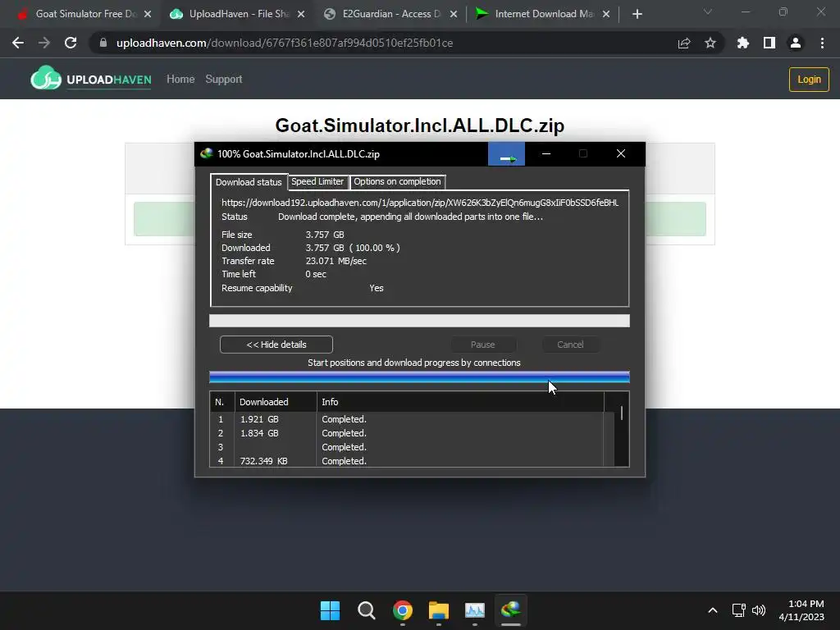Viewport: 840px width, 630px height.
Task: Switch to E2Guardian Access Denied tab
Action: pos(390,14)
